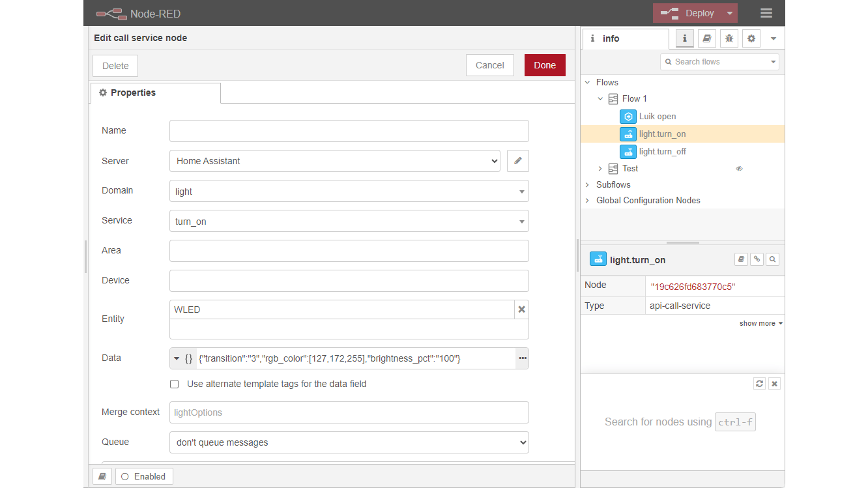Image resolution: width=868 pixels, height=488 pixels.
Task: Open the Server dropdown showing Home Assistant
Action: point(335,161)
